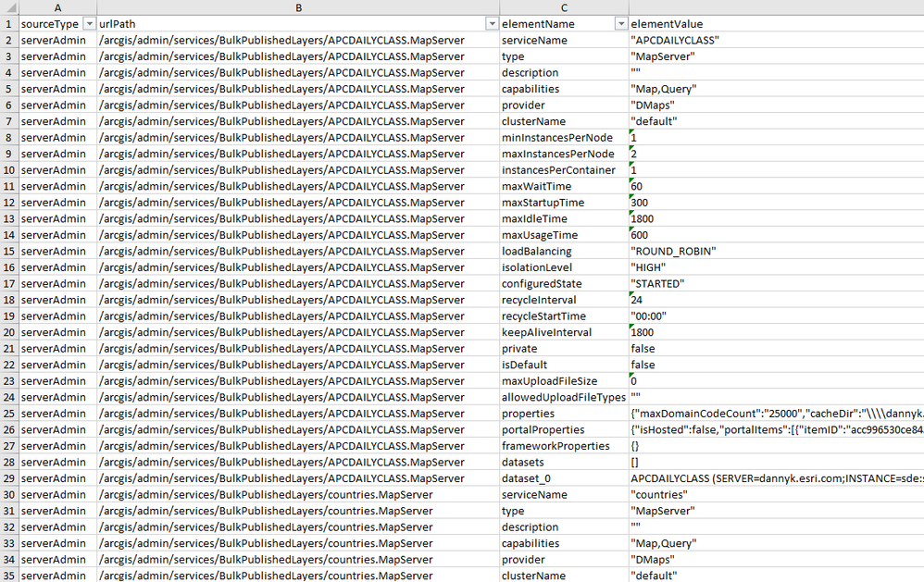The height and width of the screenshot is (582, 924).
Task: Select the serviceName cell in row 2
Action: click(x=564, y=41)
